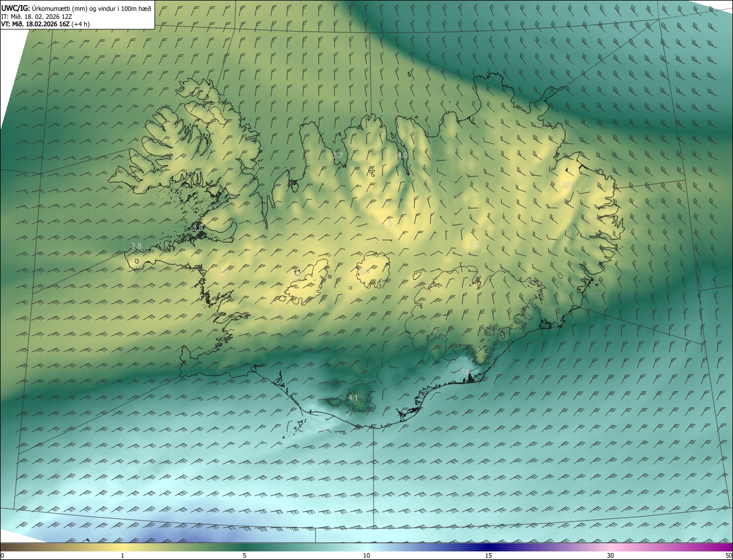Click the 4.0 precipitation value label
733x560 pixels.
[403, 155]
